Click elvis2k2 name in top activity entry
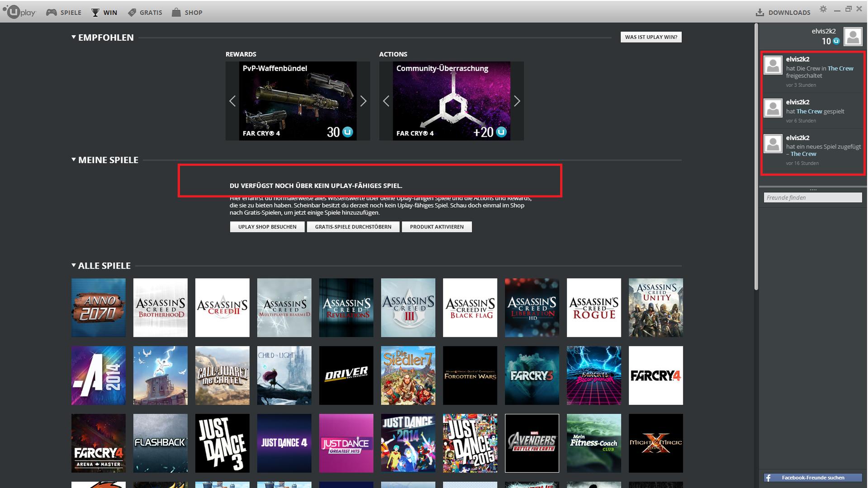Viewport: 868px width, 488px height. [797, 59]
